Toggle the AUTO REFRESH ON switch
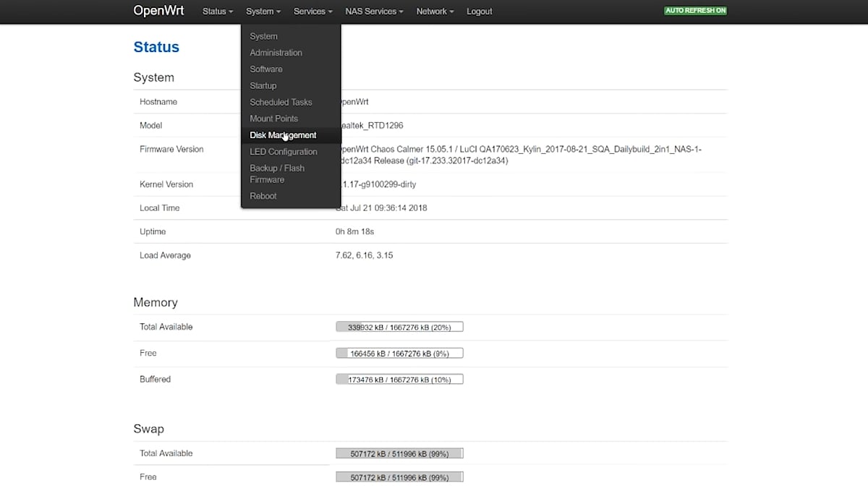This screenshot has height=488, width=868. click(694, 11)
